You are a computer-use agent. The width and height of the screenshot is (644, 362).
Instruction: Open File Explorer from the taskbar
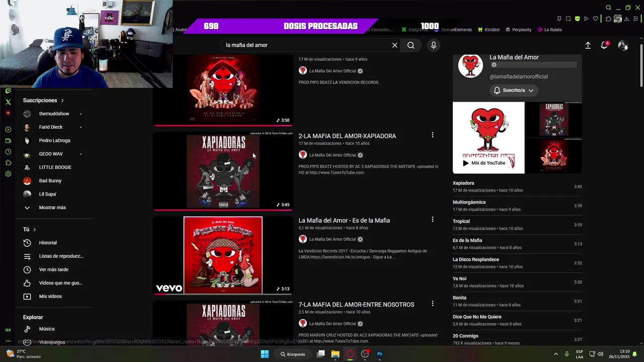(x=335, y=354)
